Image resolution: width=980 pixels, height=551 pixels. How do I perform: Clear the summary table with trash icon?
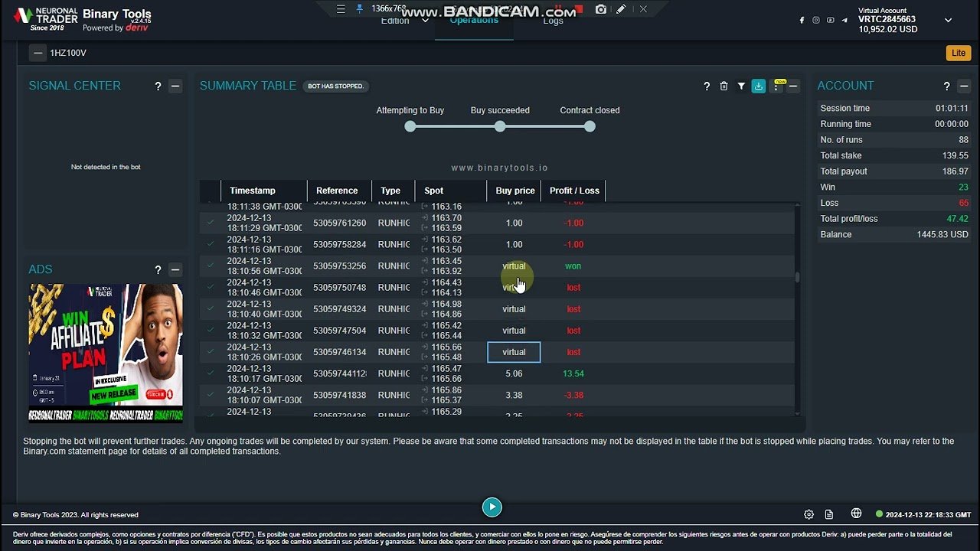tap(724, 86)
